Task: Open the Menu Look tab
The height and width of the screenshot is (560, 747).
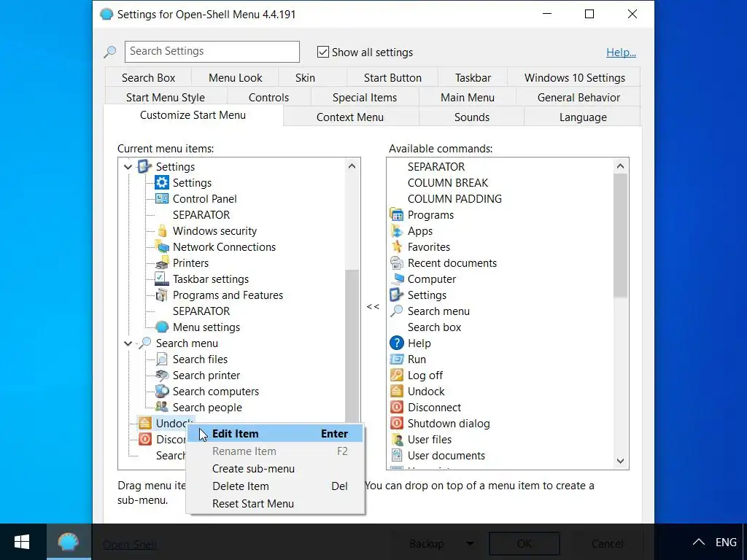Action: 236,77
